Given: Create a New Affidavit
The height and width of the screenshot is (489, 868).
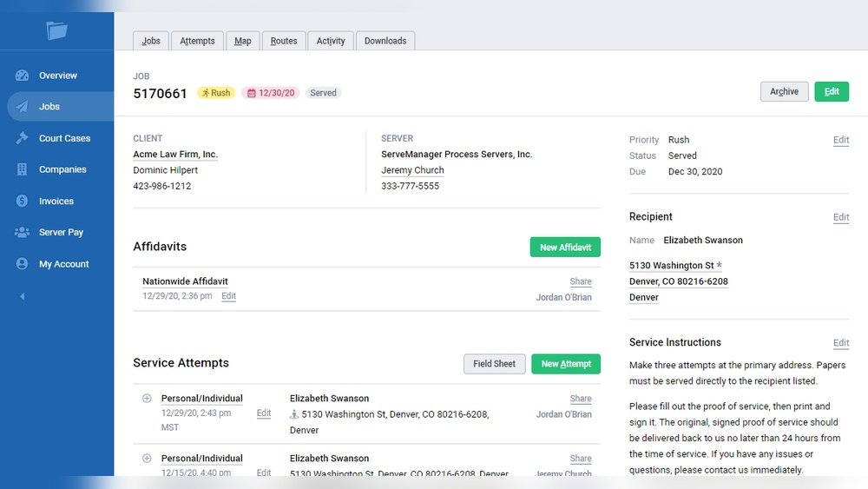Looking at the screenshot, I should point(565,247).
